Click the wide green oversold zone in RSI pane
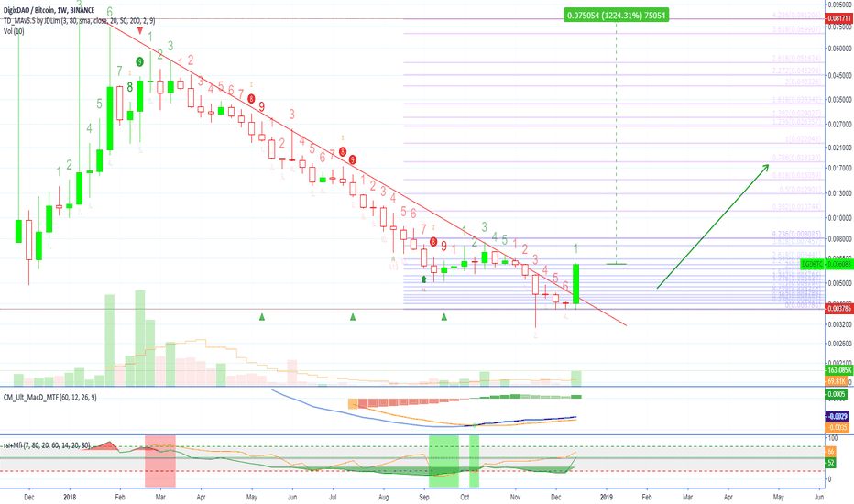854x504 pixels. (x=443, y=461)
